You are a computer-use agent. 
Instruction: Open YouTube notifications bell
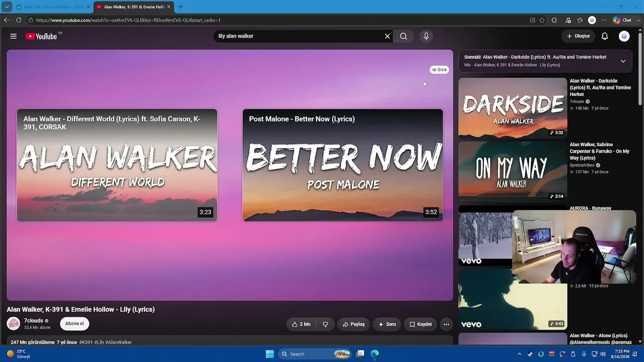605,36
